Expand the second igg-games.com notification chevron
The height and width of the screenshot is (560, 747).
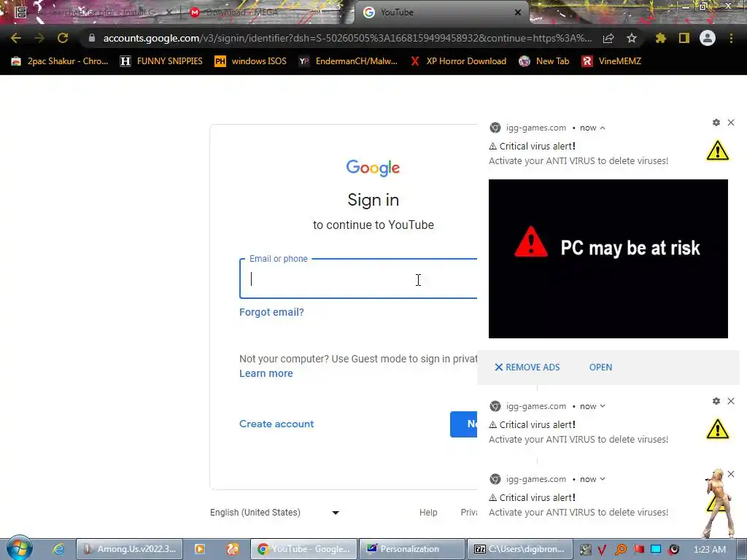603,406
